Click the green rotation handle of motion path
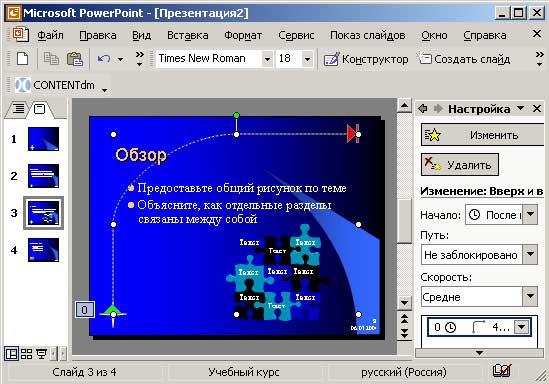The height and width of the screenshot is (384, 549). (236, 115)
